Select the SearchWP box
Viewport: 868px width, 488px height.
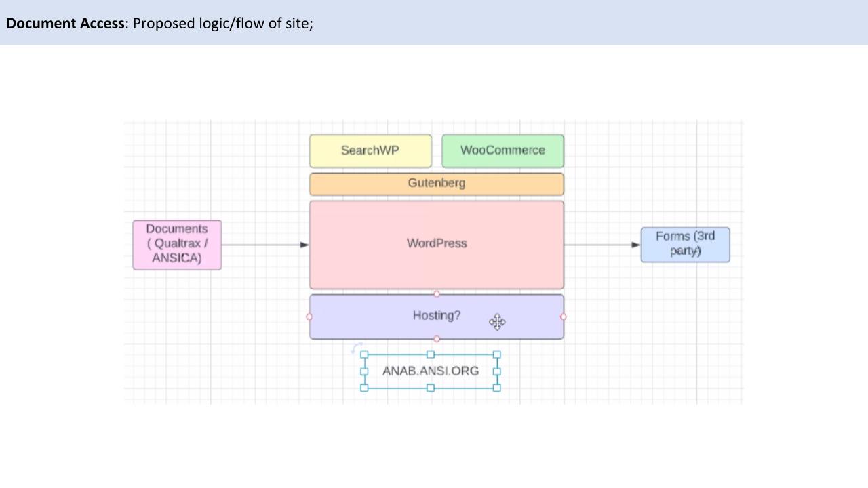point(370,150)
